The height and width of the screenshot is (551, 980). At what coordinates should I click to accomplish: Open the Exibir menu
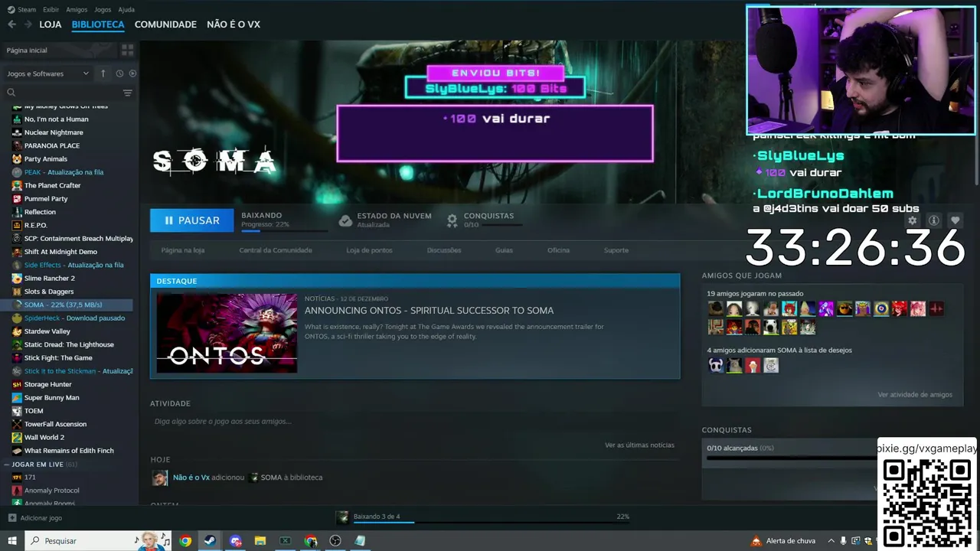click(51, 10)
